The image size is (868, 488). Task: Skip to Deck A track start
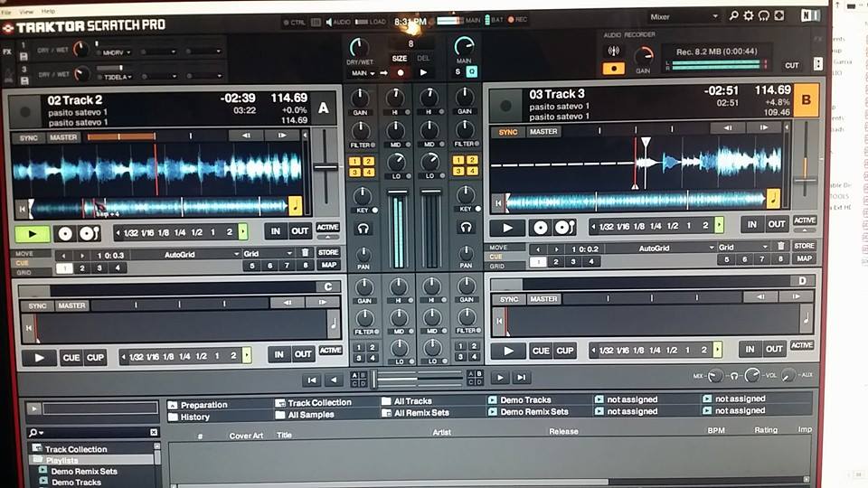coord(22,209)
